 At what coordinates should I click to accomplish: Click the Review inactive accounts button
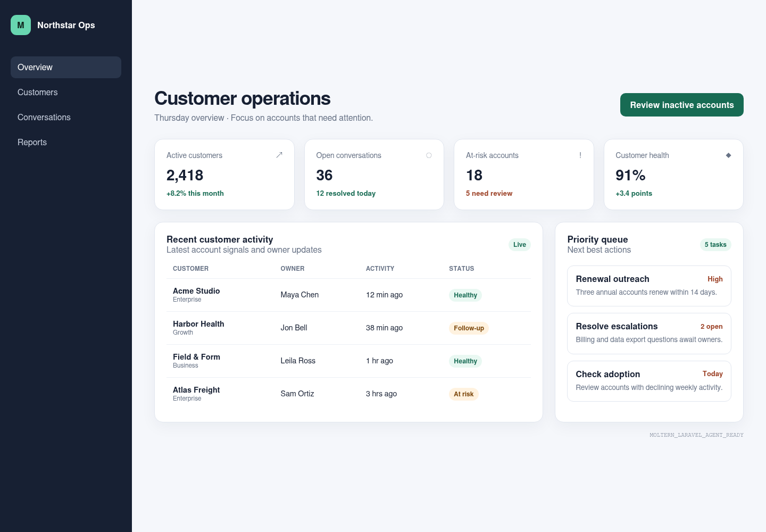point(682,105)
